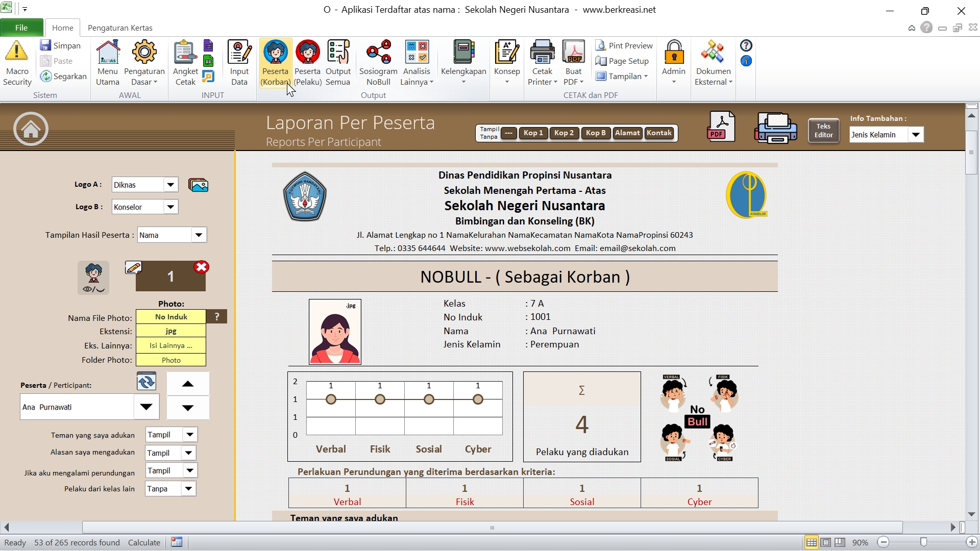
Task: Open the File menu
Action: 21,28
